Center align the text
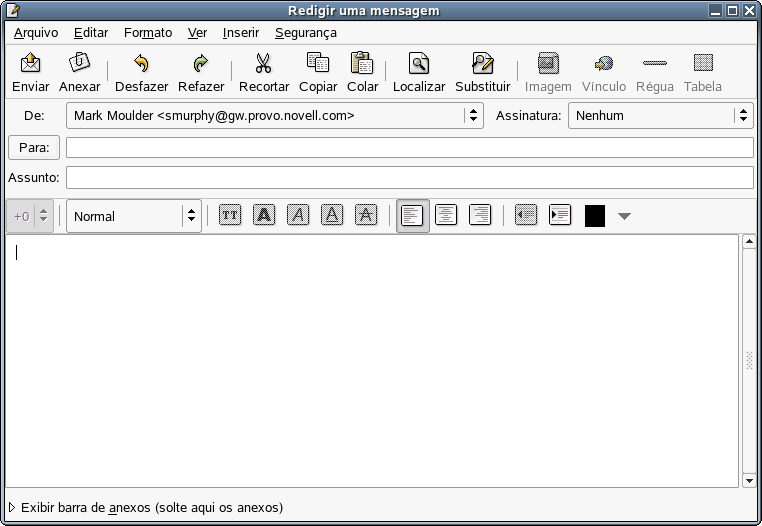Image resolution: width=762 pixels, height=526 pixels. click(446, 215)
